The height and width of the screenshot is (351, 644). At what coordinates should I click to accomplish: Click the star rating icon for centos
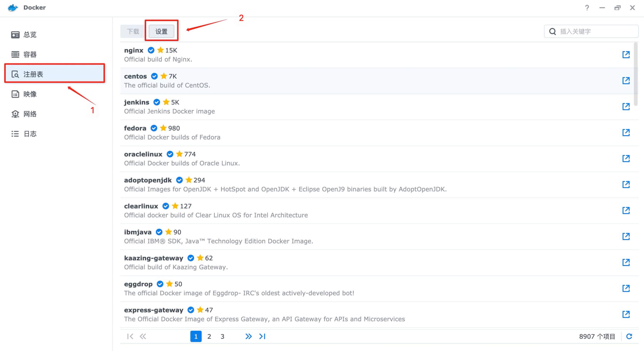point(164,76)
